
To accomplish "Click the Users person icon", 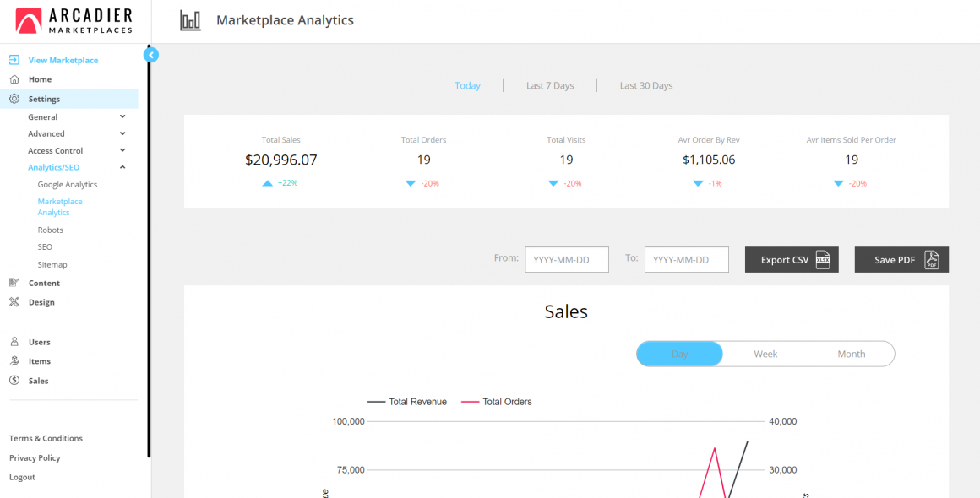I will point(14,342).
